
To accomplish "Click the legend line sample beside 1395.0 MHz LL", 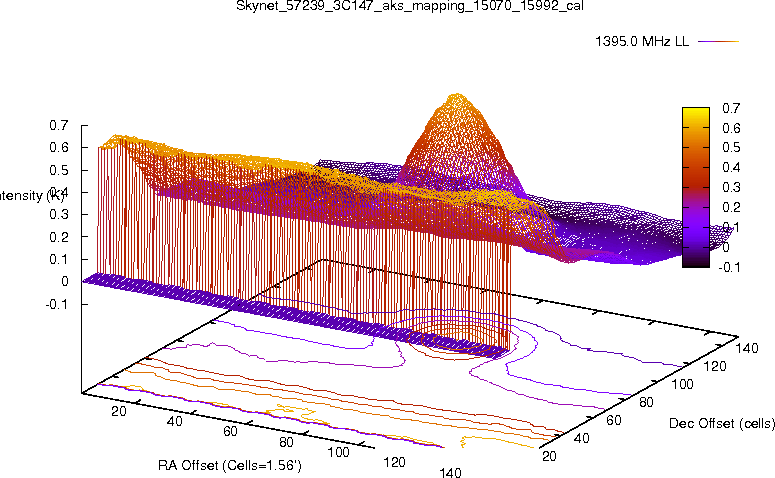I will point(718,42).
